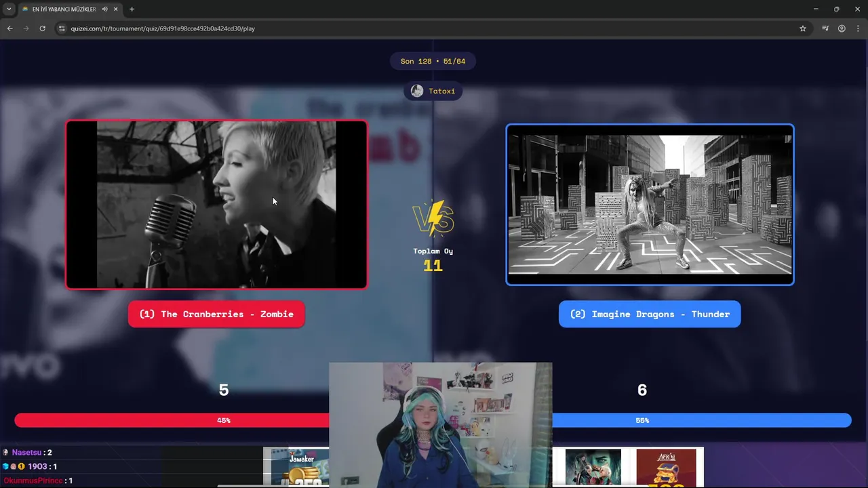Click the Toplam Oy count 11
The width and height of the screenshot is (868, 488).
433,266
